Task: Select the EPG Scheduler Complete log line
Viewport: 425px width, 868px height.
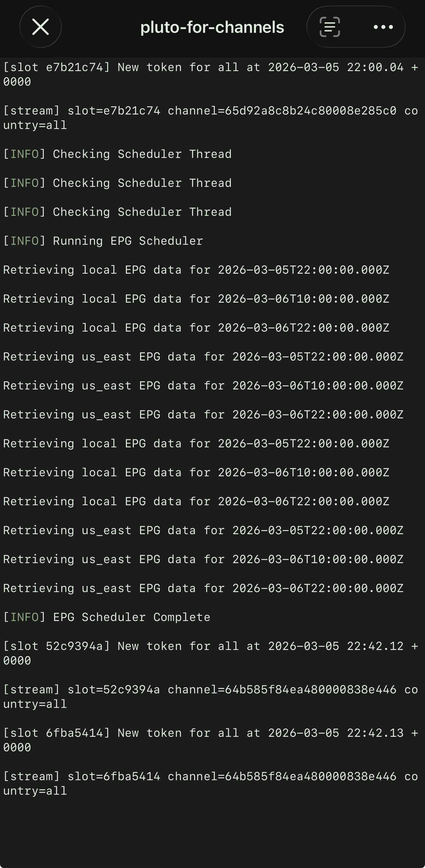Action: click(x=107, y=617)
